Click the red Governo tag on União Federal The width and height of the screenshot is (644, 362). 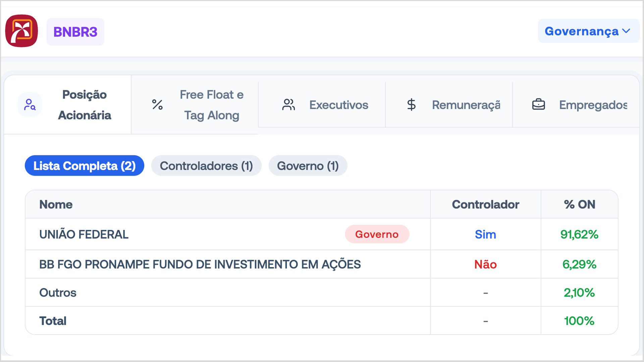(x=377, y=234)
